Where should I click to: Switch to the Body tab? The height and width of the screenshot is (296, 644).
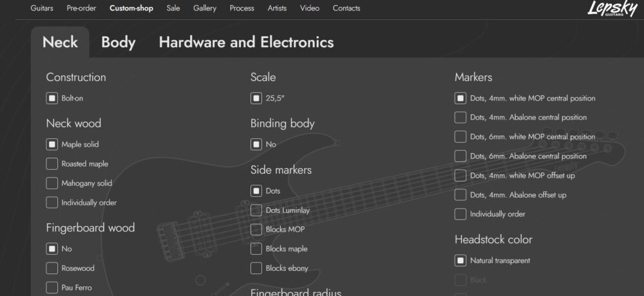tap(118, 42)
